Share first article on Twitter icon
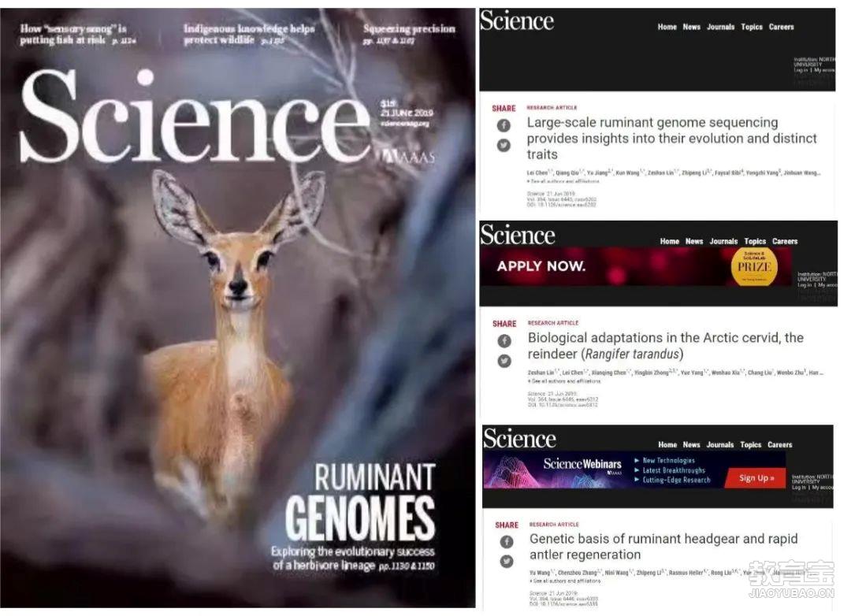Viewport: 851px width, 616px height. tap(504, 146)
